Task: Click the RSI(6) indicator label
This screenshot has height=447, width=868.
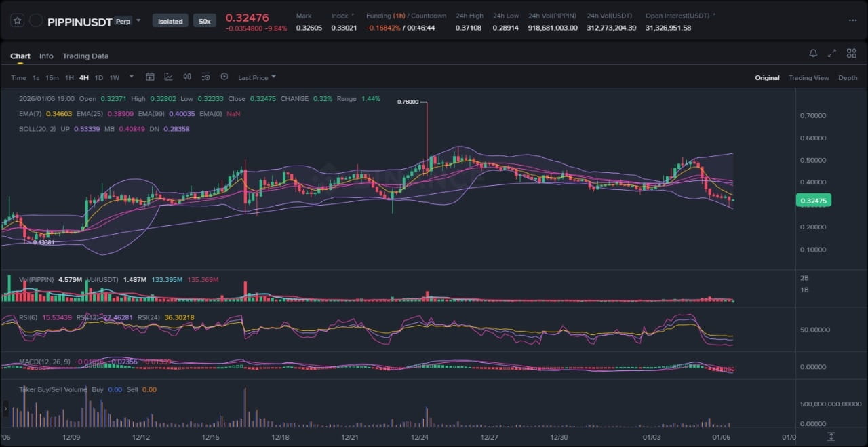Action: (x=28, y=317)
